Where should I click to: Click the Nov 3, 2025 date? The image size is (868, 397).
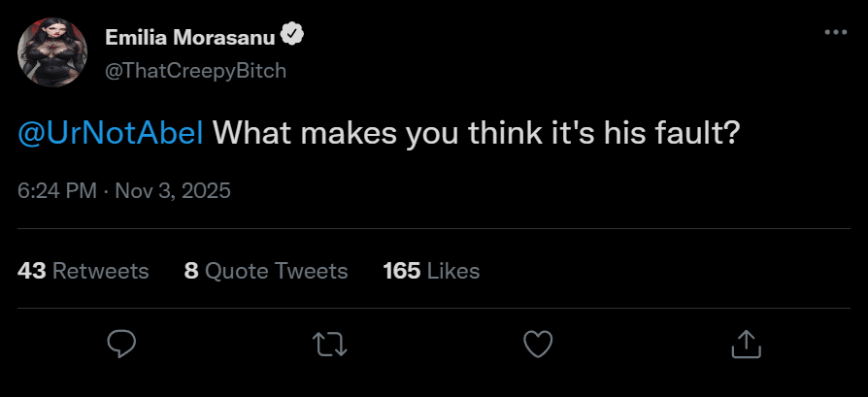click(x=173, y=189)
